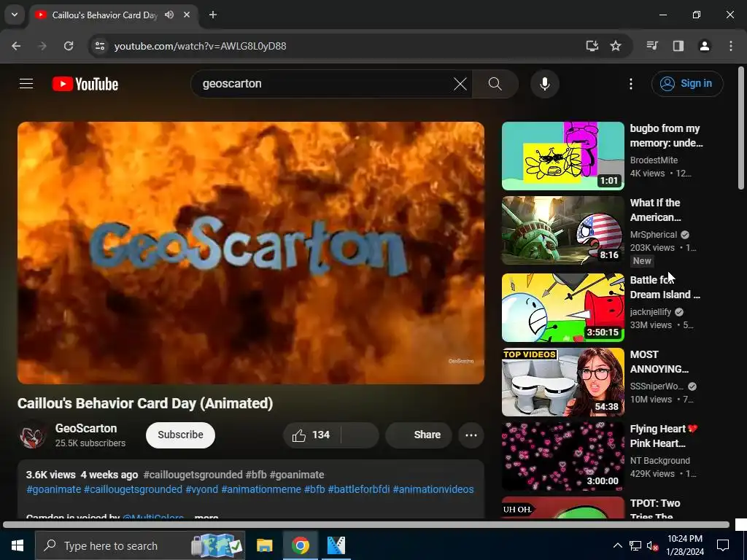The image size is (747, 560).
Task: Open What If the American video thumbnail
Action: (562, 230)
